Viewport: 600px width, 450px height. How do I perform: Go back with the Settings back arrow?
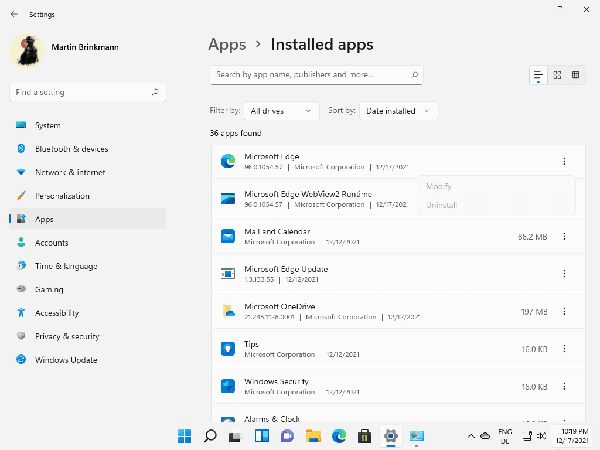14,14
